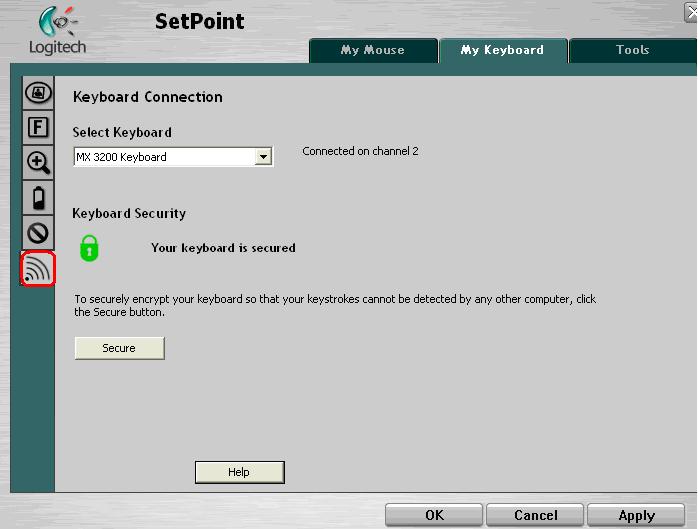Open the keyboard hot keys settings icon
The width and height of the screenshot is (698, 529).
point(38,93)
